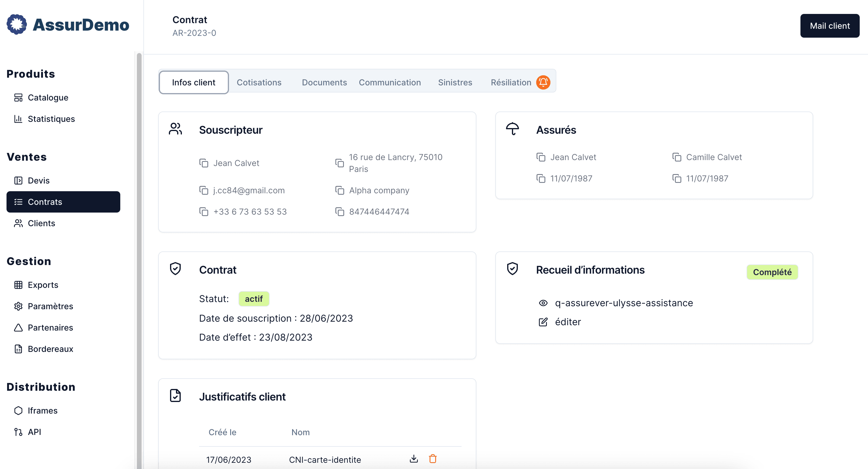868x469 pixels.
Task: Open the Sinistres tab
Action: [455, 82]
